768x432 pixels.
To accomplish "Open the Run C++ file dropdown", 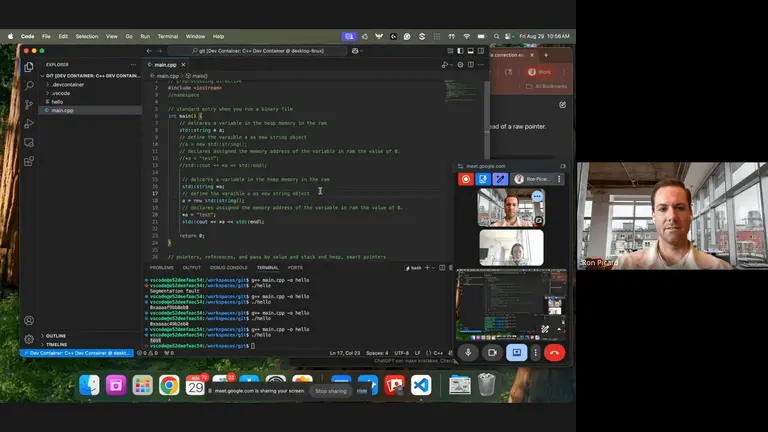I will coord(450,65).
